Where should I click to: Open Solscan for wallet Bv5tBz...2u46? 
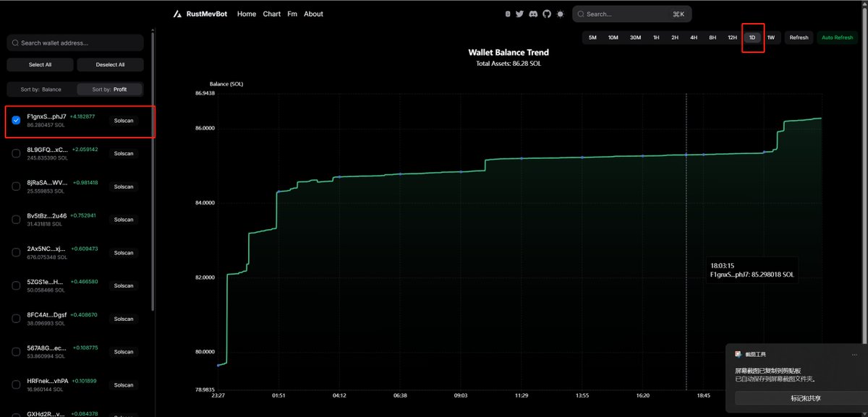124,220
